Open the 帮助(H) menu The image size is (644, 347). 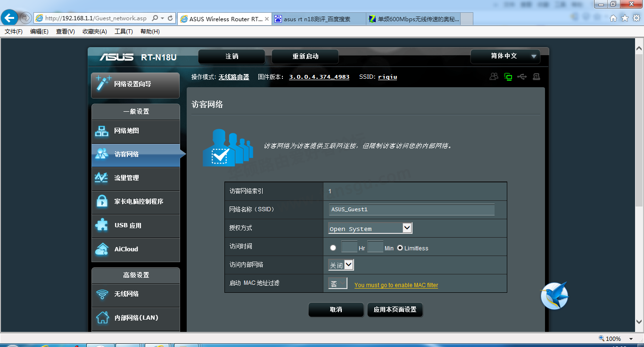coord(150,32)
